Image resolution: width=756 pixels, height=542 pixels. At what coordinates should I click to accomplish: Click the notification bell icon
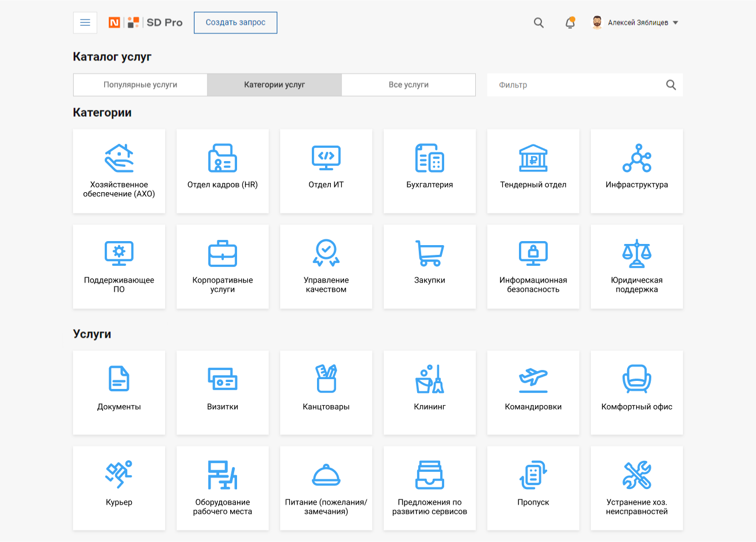coord(570,23)
